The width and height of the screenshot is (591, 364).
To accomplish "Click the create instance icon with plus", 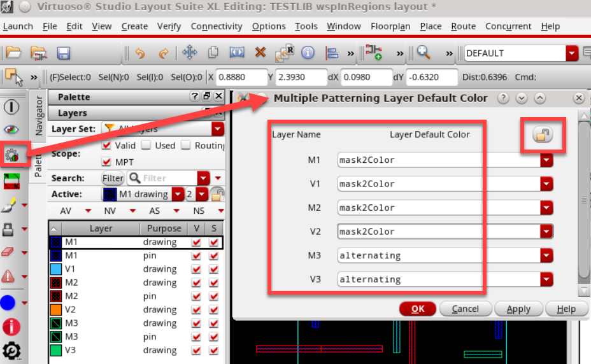I will point(374,52).
